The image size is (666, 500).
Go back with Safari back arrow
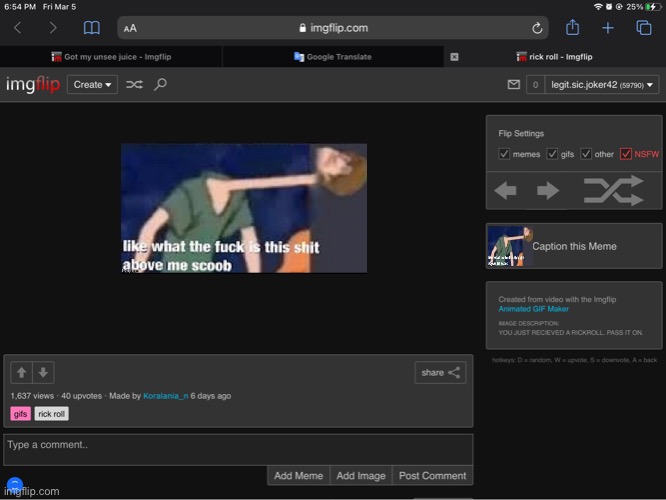click(x=17, y=28)
